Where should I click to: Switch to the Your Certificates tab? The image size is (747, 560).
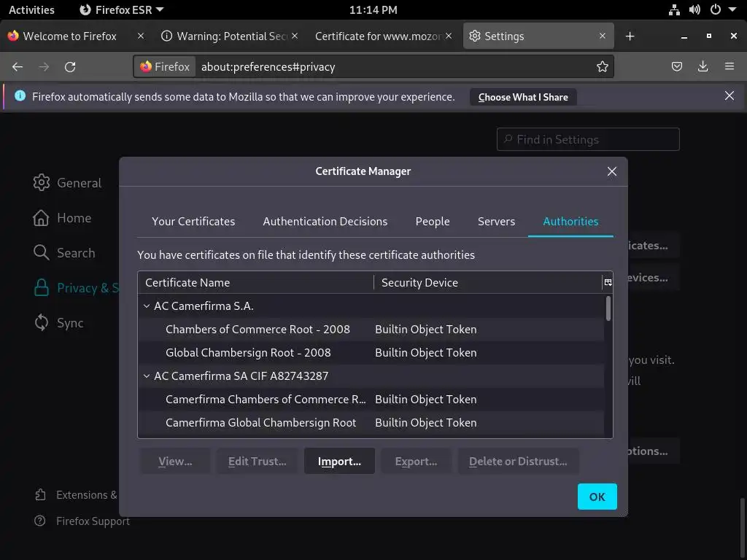click(x=193, y=222)
